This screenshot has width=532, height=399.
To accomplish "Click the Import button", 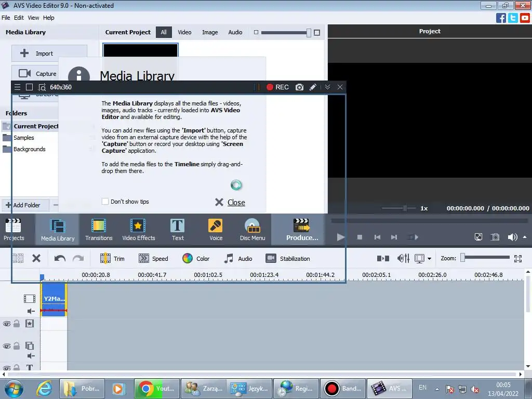I will (x=49, y=54).
